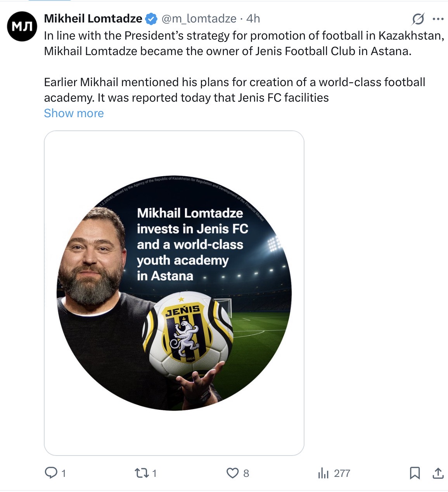Open the Mikheil Lomtadze display name
Image resolution: width=448 pixels, height=492 pixels.
[93, 19]
